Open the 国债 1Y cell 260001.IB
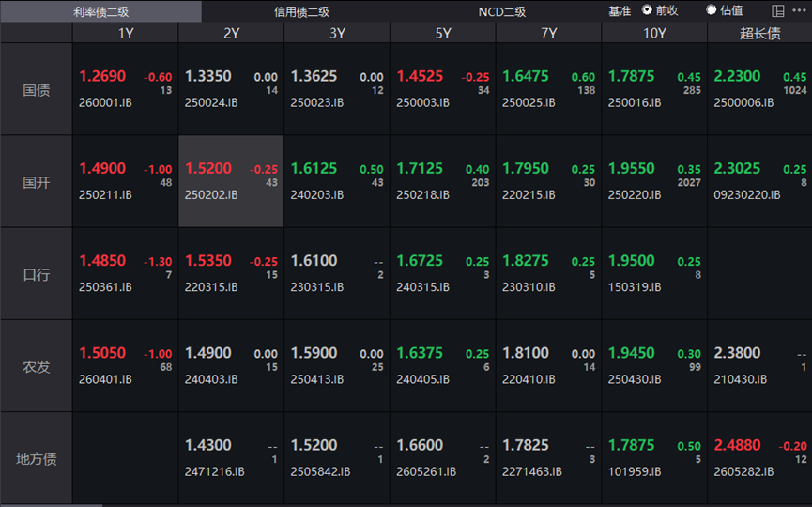Image resolution: width=812 pixels, height=507 pixels. 126,89
